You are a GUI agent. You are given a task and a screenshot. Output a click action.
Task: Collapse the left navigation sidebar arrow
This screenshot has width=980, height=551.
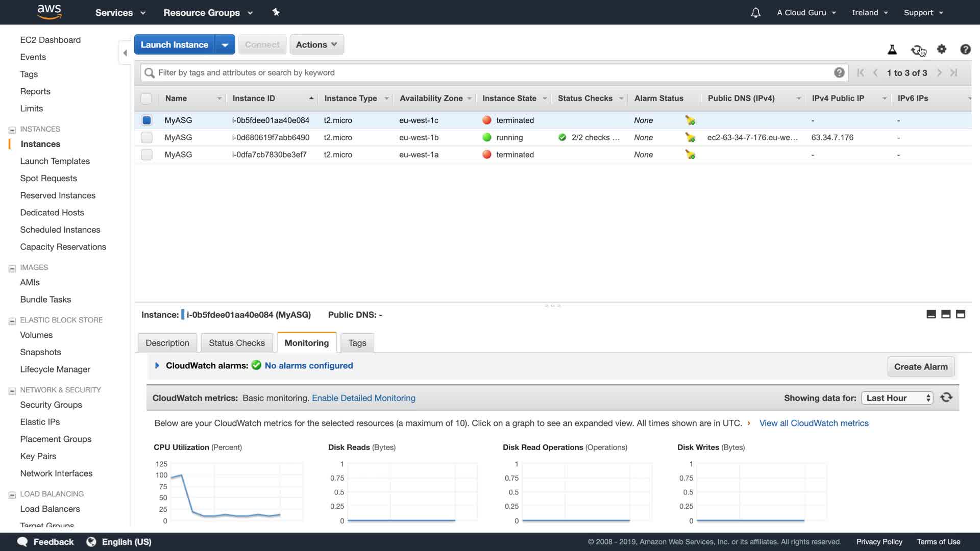(x=125, y=53)
